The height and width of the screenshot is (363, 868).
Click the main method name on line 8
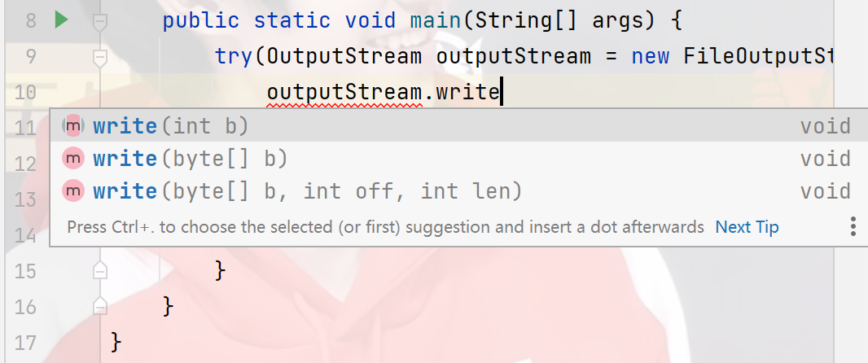click(x=436, y=21)
